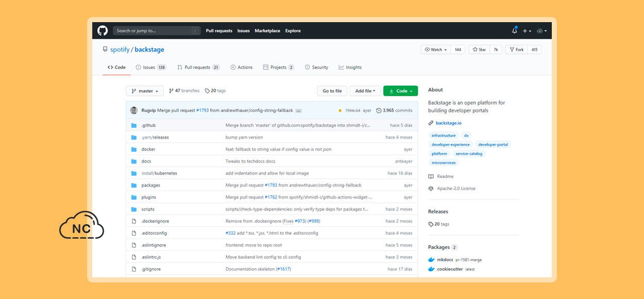View the 415 forks count
Viewport: 644px width, 299px height.
pos(534,49)
